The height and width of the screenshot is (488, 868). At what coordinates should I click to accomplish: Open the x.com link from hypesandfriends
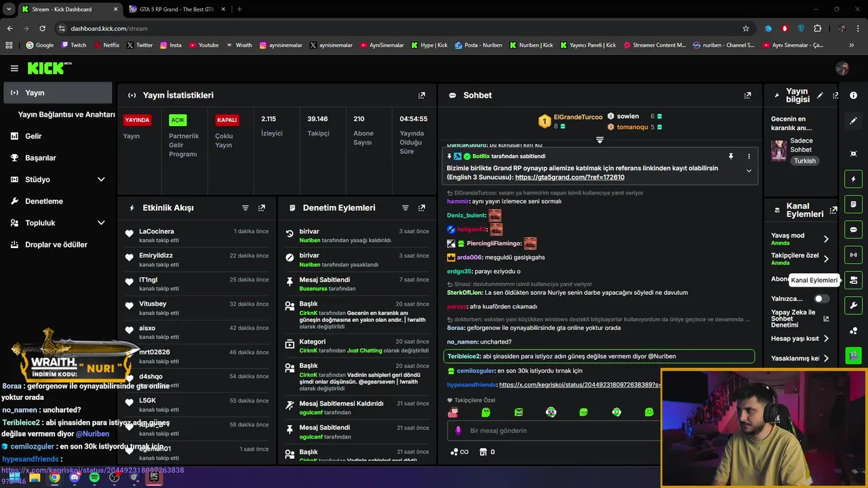coord(580,385)
